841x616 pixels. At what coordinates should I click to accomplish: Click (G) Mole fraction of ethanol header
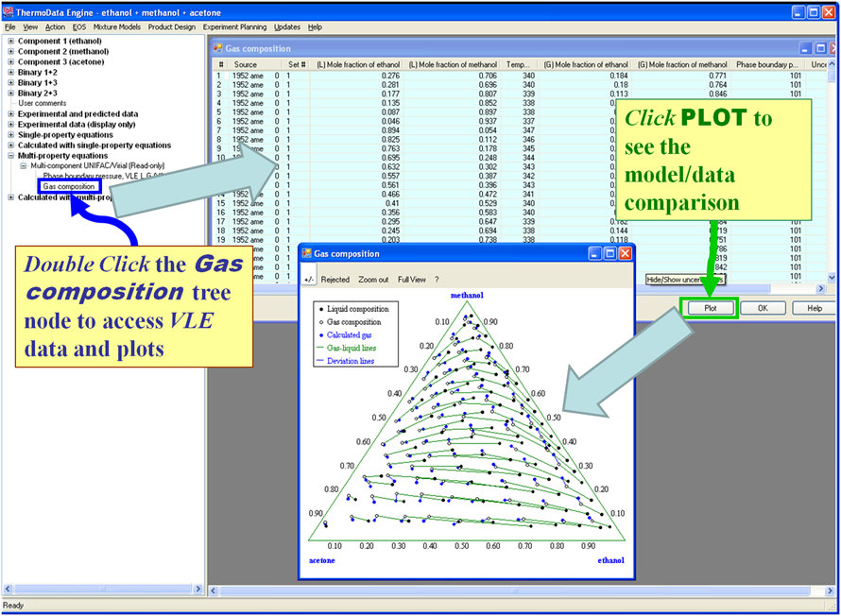click(585, 64)
